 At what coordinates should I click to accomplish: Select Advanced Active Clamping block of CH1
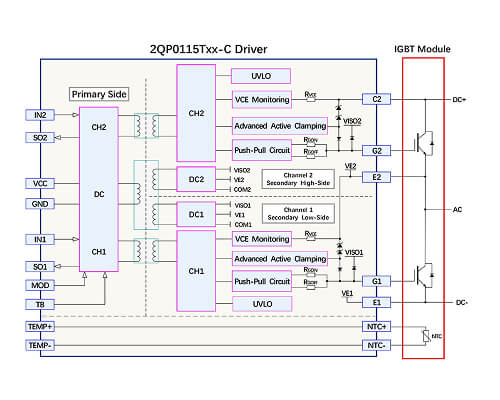pyautogui.click(x=280, y=259)
